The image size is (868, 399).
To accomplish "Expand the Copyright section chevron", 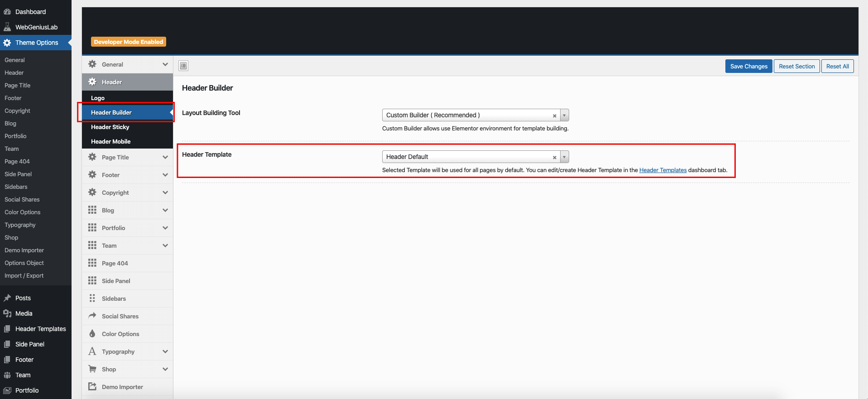I will tap(165, 192).
